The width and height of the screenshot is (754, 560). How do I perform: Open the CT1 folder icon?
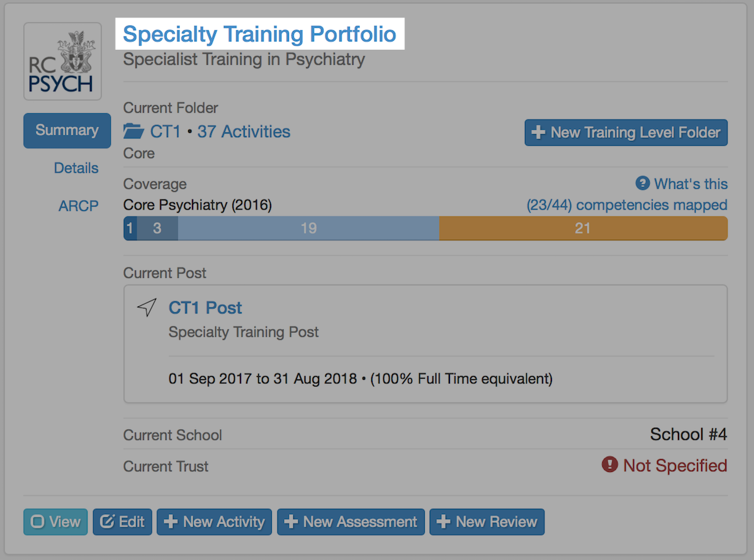[133, 132]
